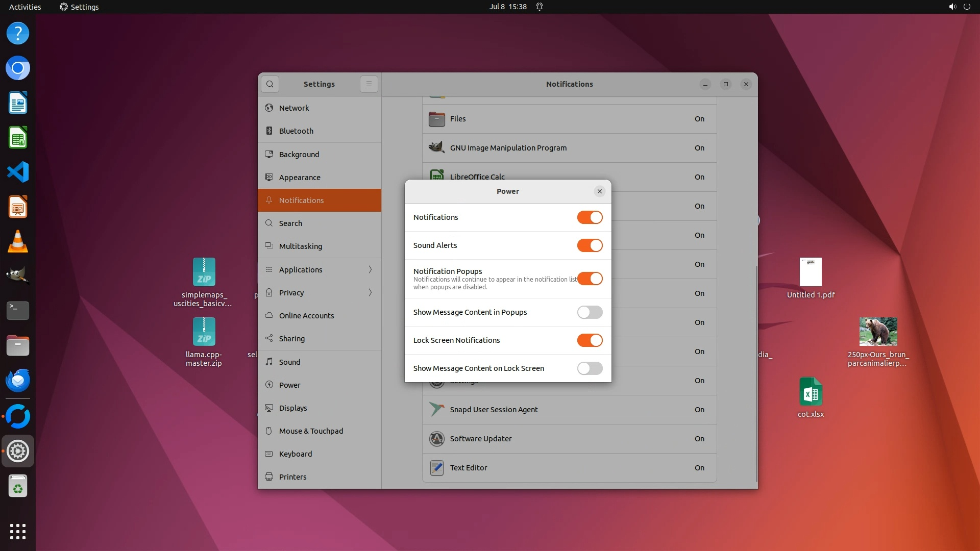Click the notification bell in top bar
This screenshot has height=551, width=980.
coord(540,7)
